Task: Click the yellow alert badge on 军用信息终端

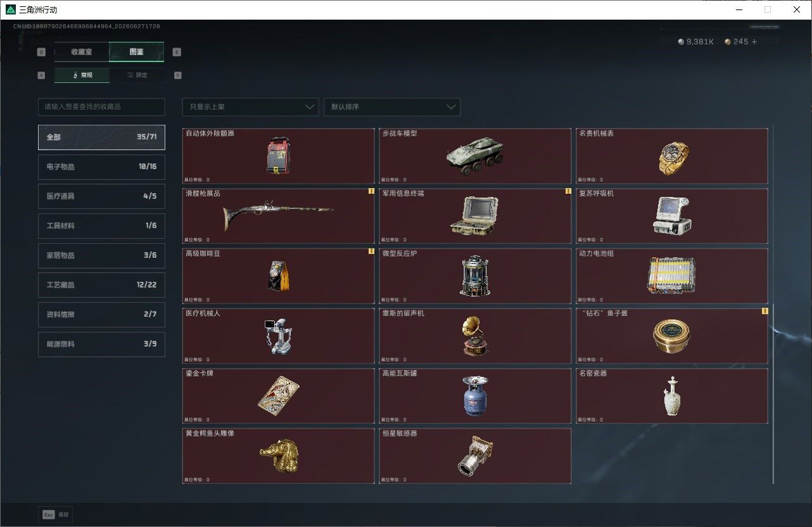Action: coord(568,191)
